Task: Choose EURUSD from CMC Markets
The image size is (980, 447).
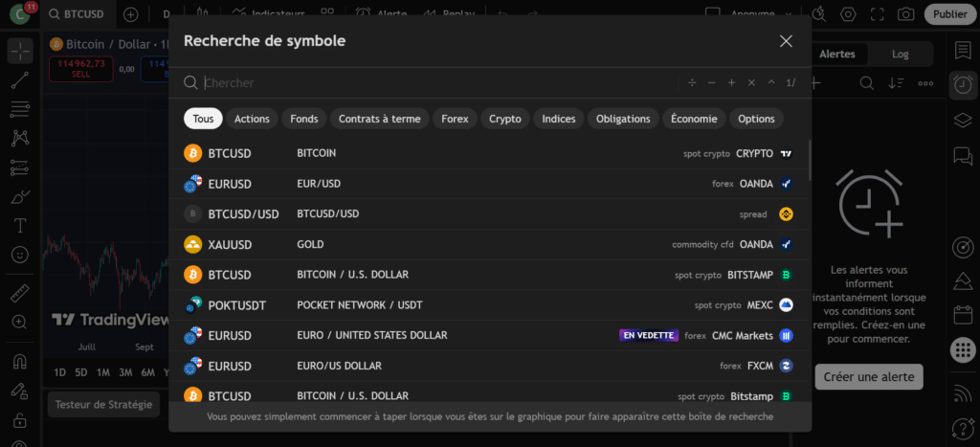Action: tap(489, 336)
